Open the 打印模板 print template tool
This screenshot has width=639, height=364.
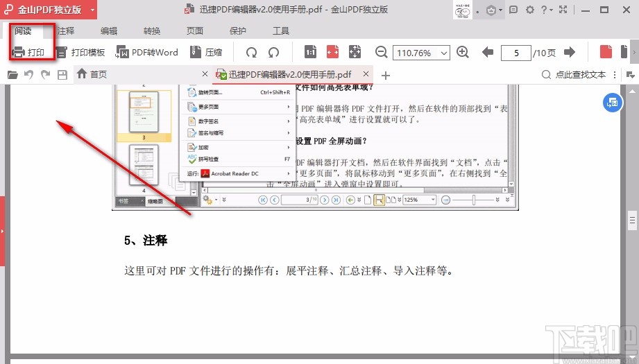click(x=80, y=52)
